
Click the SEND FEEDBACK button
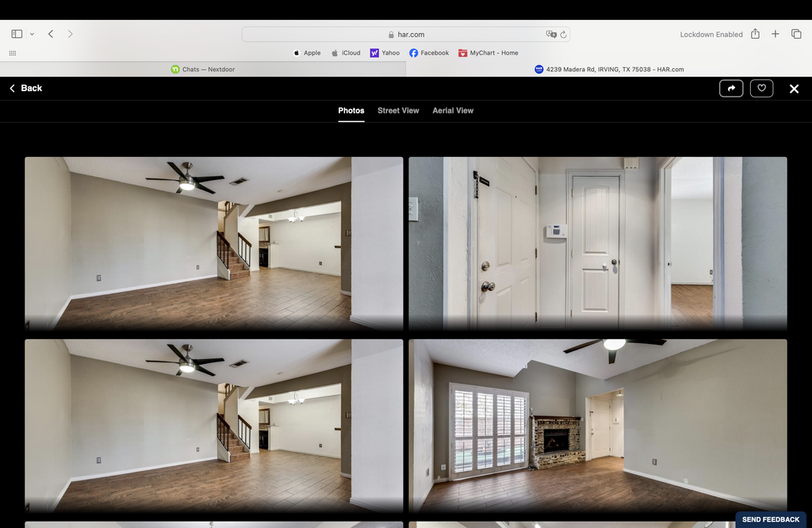[x=771, y=520]
